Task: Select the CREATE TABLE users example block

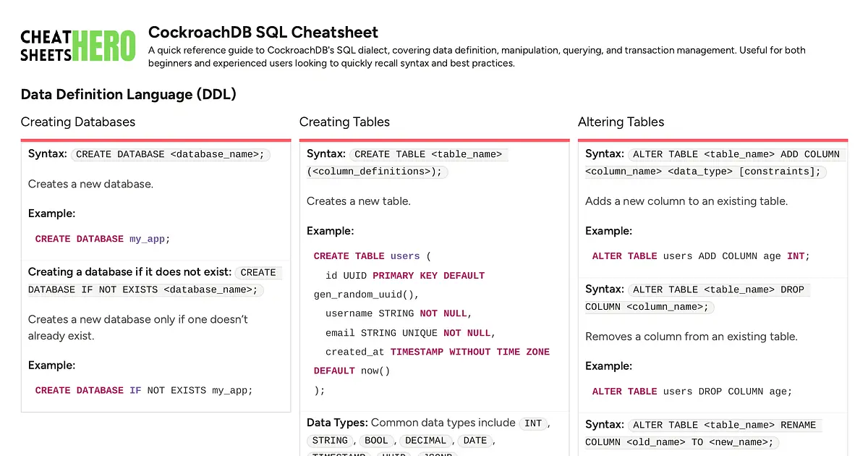Action: (433, 323)
